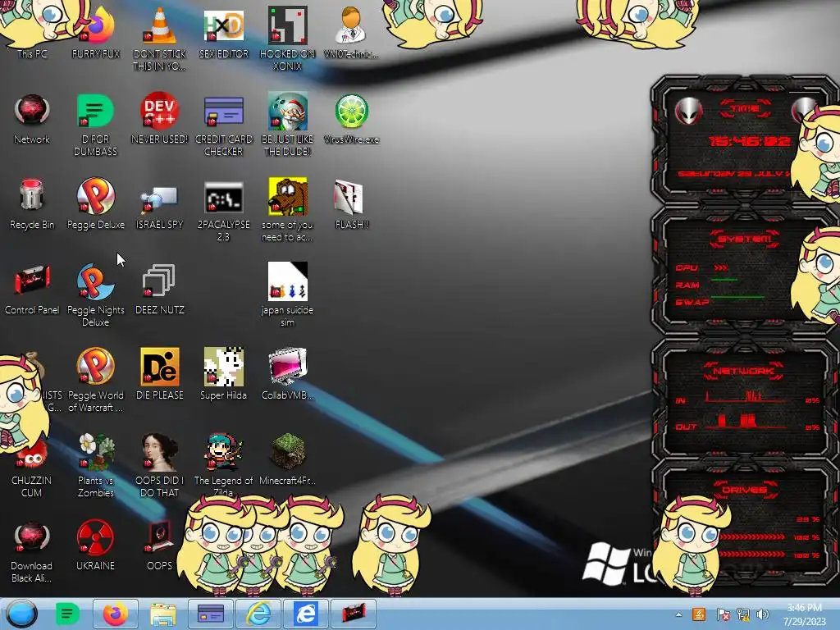This screenshot has width=840, height=630.
Task: Open the DONT STICK THIS IN YO... VLC shortcut
Action: click(160, 39)
